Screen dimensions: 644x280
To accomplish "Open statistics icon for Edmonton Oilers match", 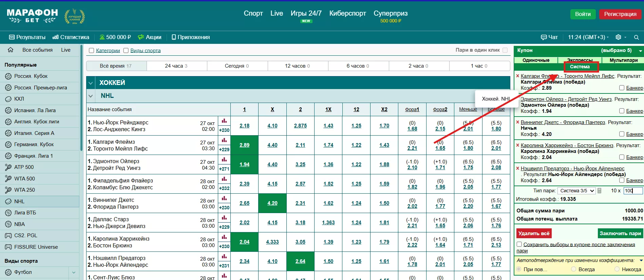I will click(224, 159).
